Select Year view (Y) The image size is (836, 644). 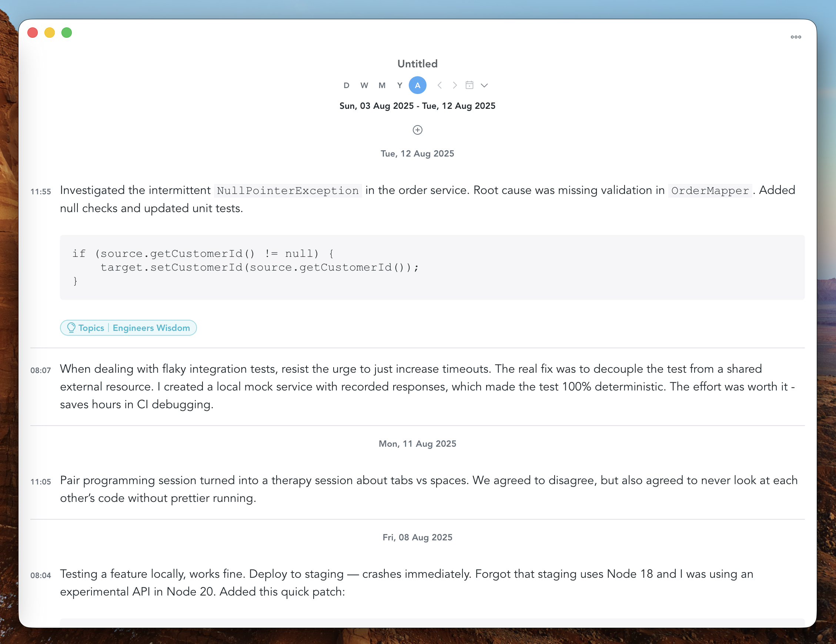[399, 85]
